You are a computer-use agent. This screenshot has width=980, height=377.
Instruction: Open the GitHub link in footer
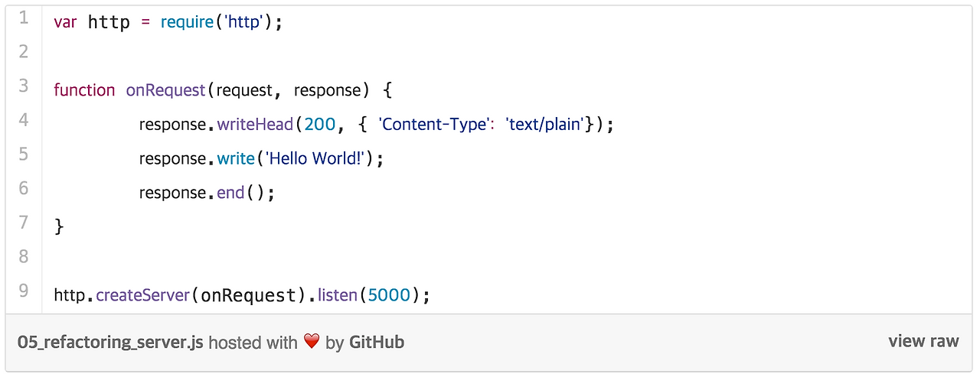tap(377, 342)
